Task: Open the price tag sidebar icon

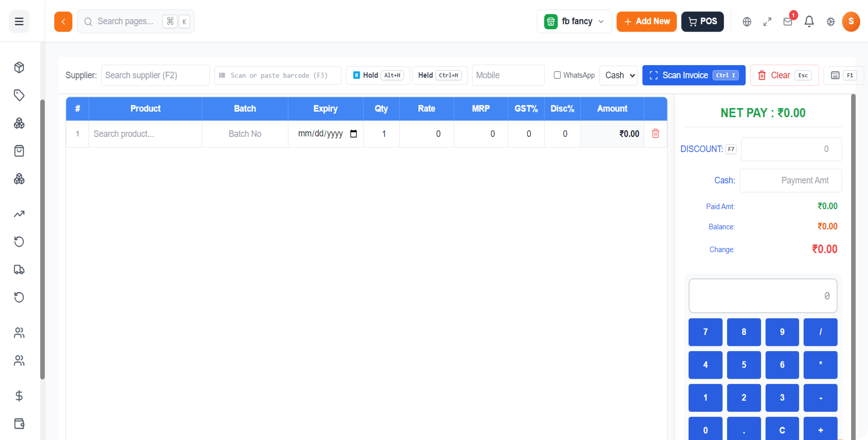Action: [19, 95]
